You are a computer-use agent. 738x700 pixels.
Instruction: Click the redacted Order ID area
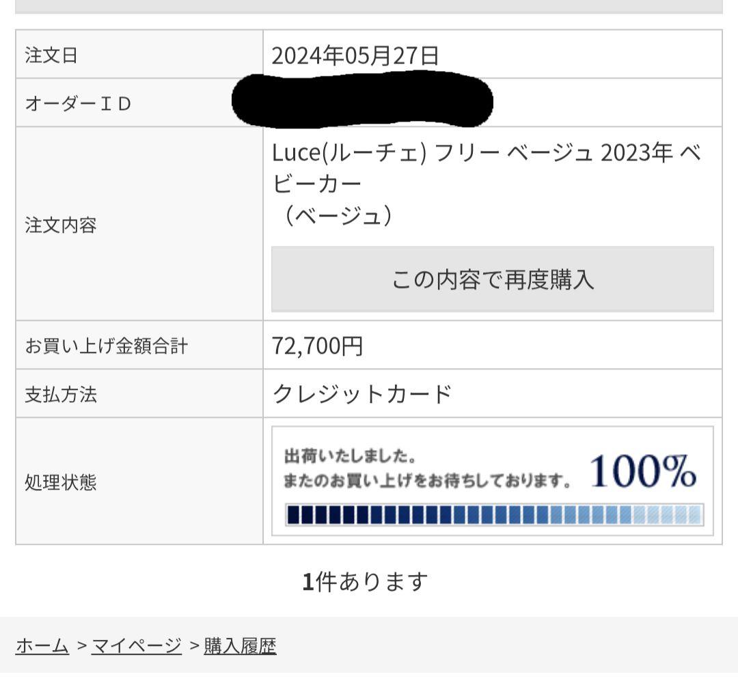pyautogui.click(x=362, y=102)
